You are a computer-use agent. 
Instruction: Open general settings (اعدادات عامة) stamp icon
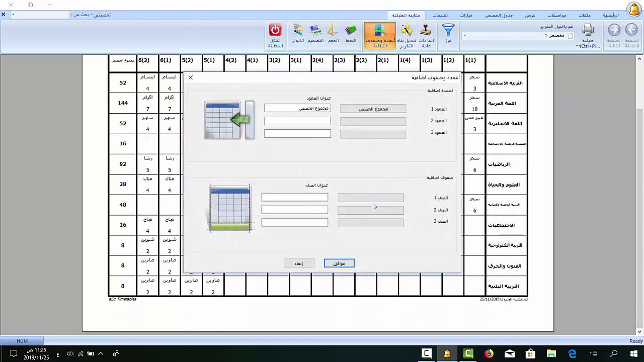pyautogui.click(x=426, y=36)
